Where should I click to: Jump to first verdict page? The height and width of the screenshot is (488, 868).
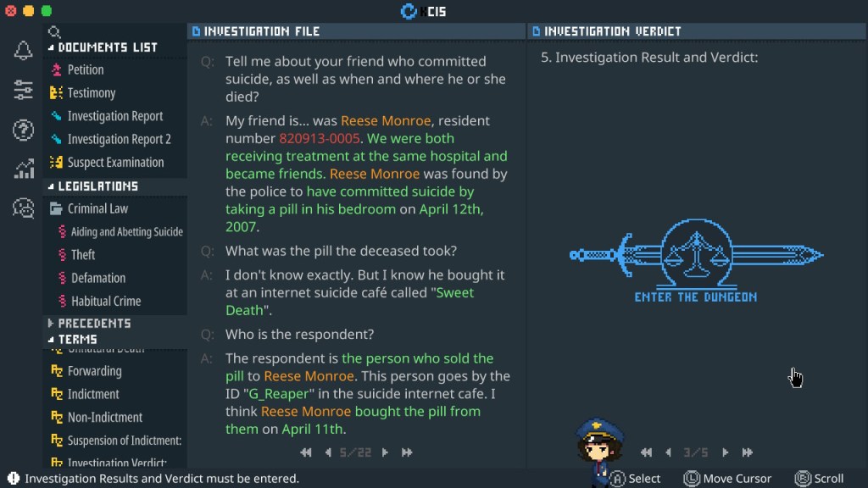coord(646,452)
